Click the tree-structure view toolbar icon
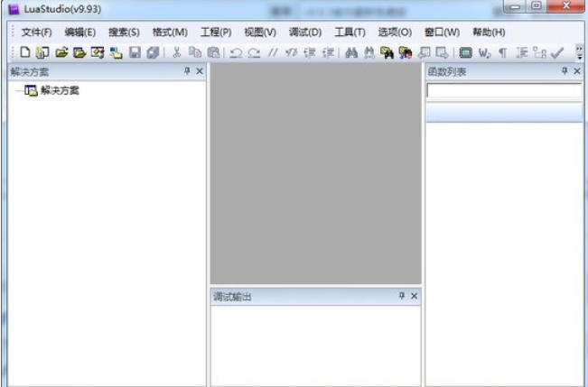This screenshot has width=588, height=387. (539, 52)
